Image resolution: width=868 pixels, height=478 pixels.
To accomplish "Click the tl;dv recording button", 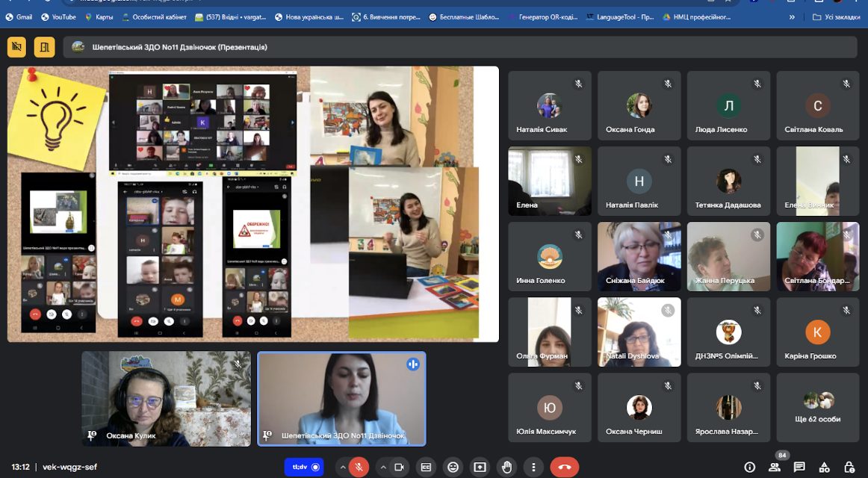I will [x=304, y=468].
